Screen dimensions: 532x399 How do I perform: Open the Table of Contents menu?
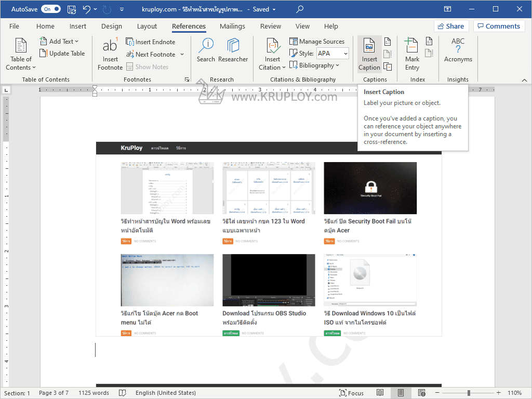pos(21,54)
